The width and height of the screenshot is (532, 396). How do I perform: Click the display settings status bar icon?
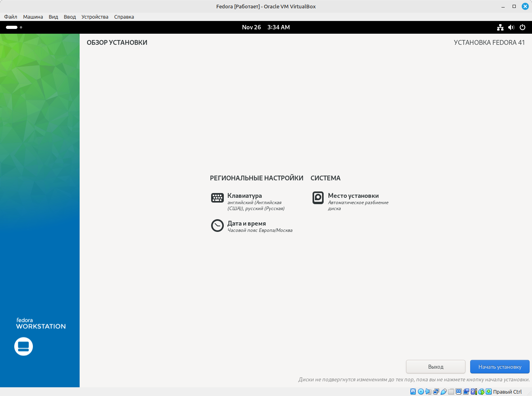pyautogui.click(x=458, y=392)
